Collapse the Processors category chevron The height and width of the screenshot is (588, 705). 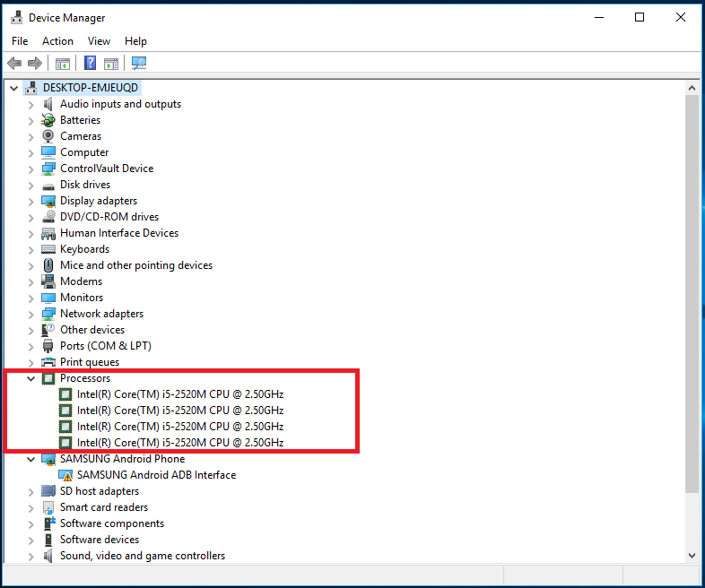pyautogui.click(x=30, y=378)
